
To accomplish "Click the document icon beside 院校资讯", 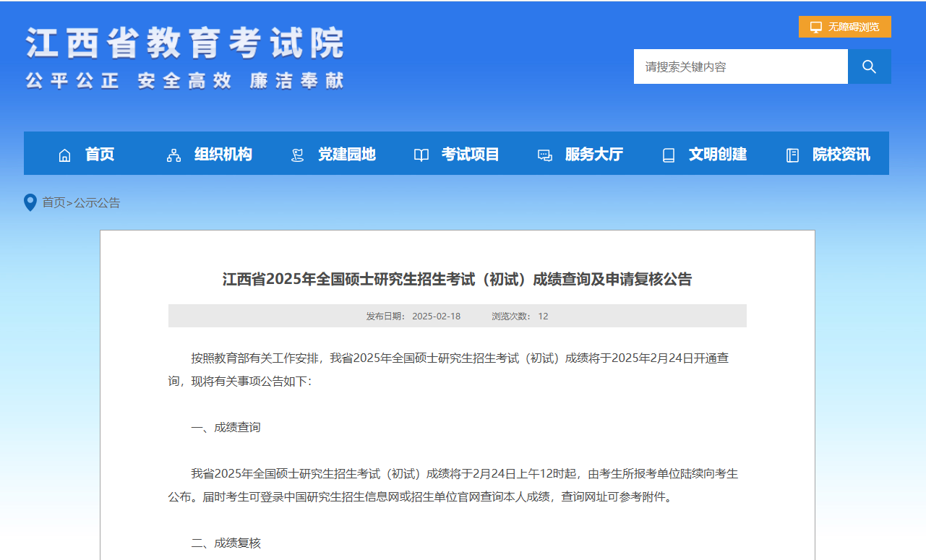I will pos(792,155).
